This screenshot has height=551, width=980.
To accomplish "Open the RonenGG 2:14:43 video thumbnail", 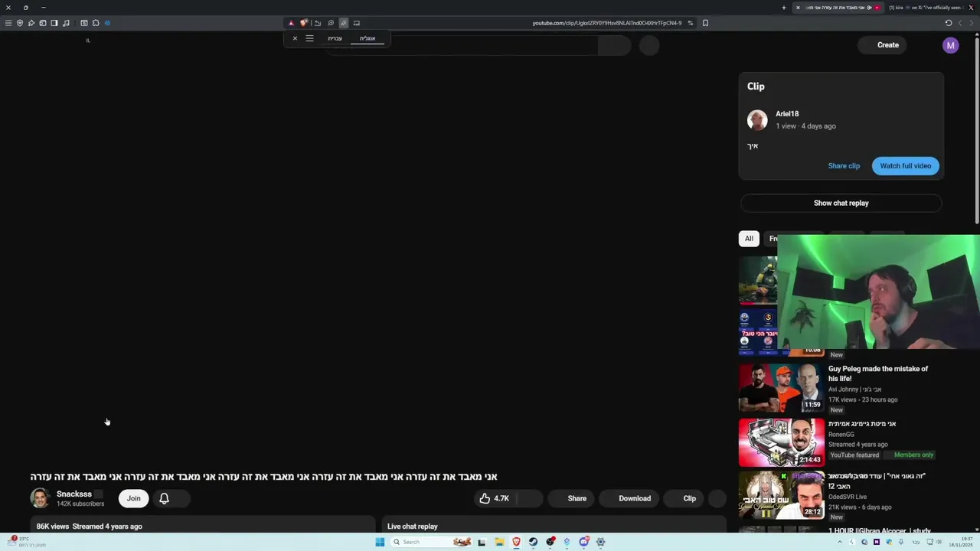I will (x=781, y=442).
